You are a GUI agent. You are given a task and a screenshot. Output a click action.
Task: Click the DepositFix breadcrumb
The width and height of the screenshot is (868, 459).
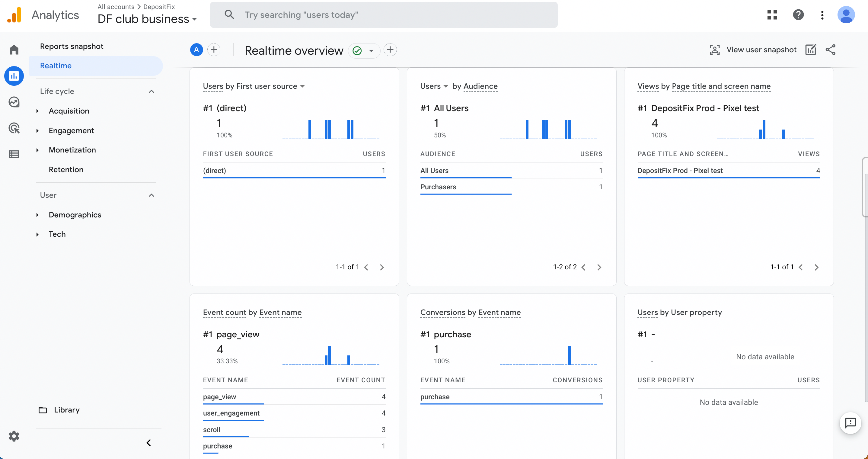pyautogui.click(x=159, y=7)
